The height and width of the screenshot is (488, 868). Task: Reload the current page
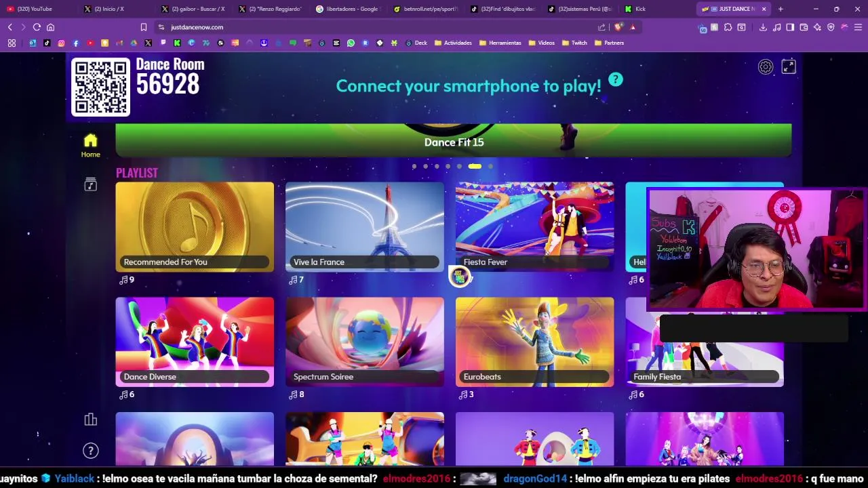pos(37,27)
